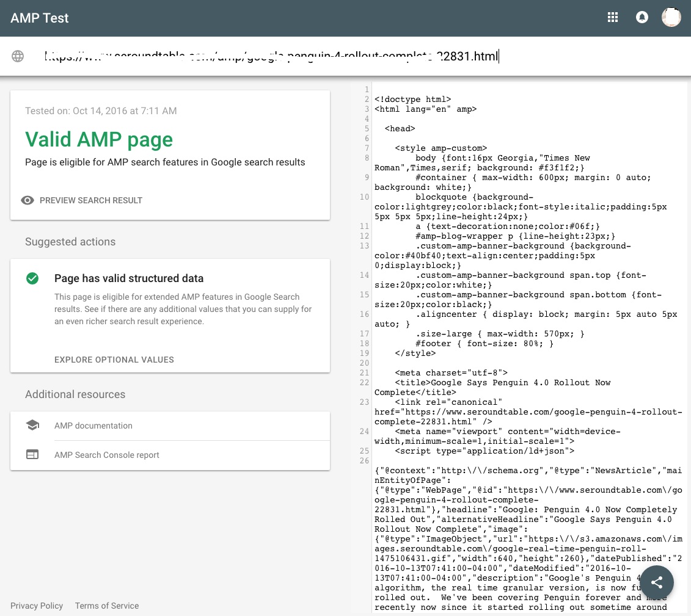
Task: Click the eye icon for preview
Action: 27,200
